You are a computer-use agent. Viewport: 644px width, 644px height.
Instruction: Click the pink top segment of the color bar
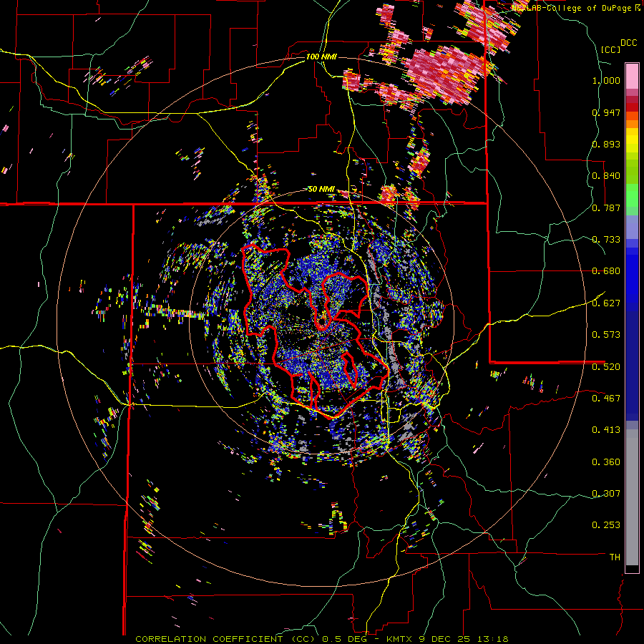tap(632, 76)
